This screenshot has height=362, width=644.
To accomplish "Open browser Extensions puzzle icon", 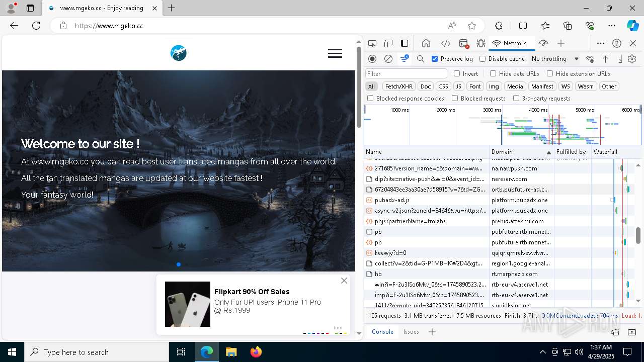I will pos(499,26).
